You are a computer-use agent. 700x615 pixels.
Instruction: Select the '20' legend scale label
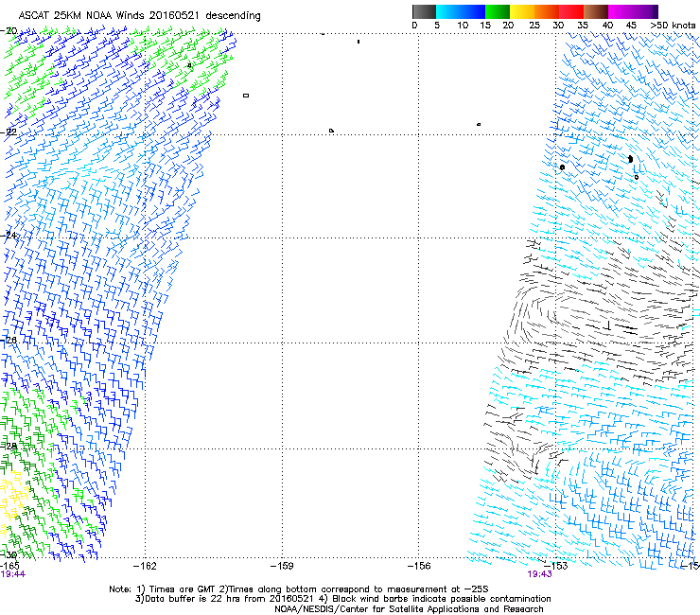[508, 26]
